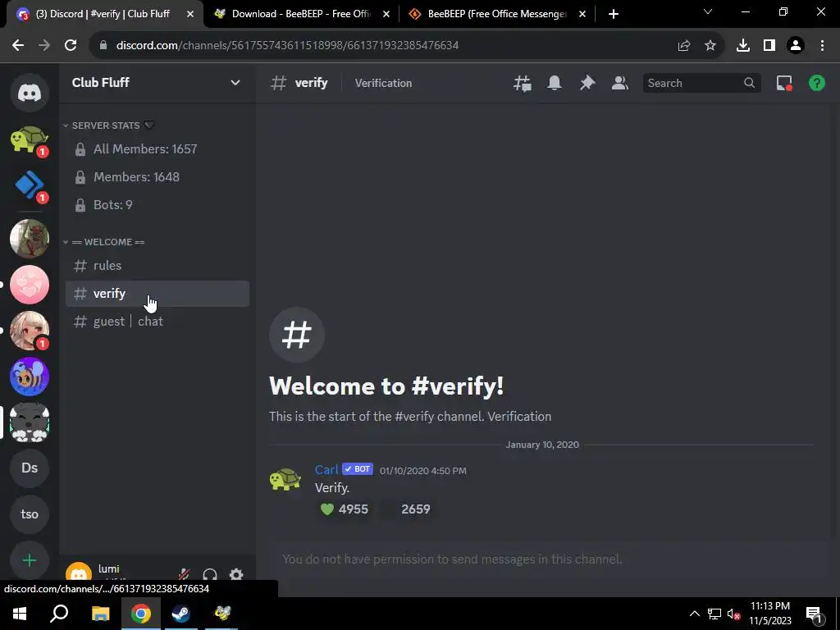Toggle microphone mute in user panel
The height and width of the screenshot is (630, 840).
click(184, 575)
